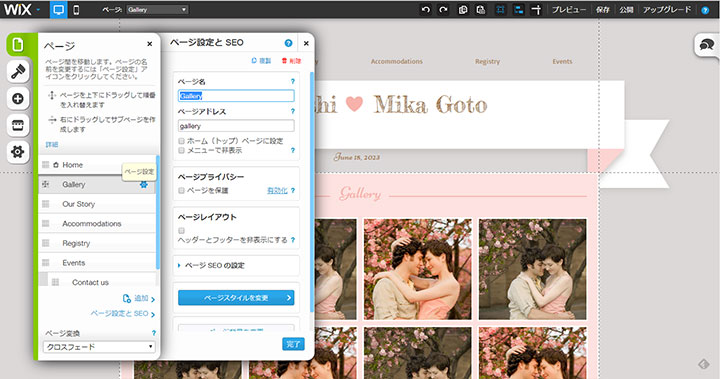Click Registry in the site menu
Image resolution: width=720 pixels, height=379 pixels.
(x=487, y=62)
